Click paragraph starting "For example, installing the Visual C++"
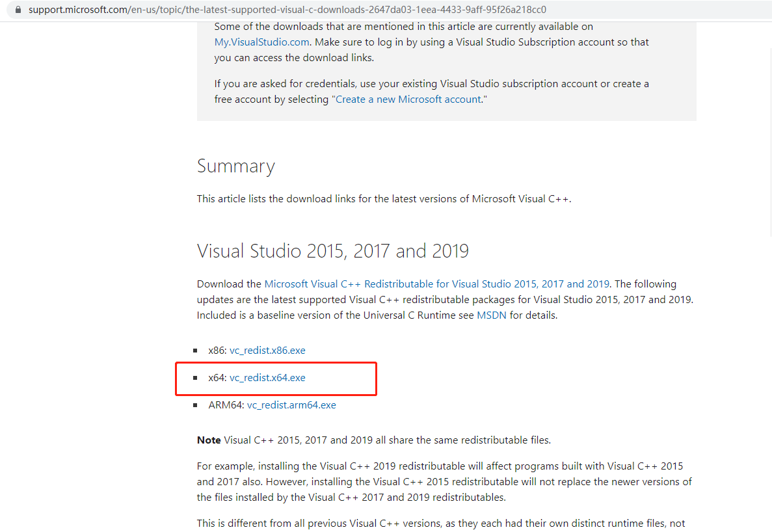Viewport: 772px width, 532px height. click(x=444, y=482)
